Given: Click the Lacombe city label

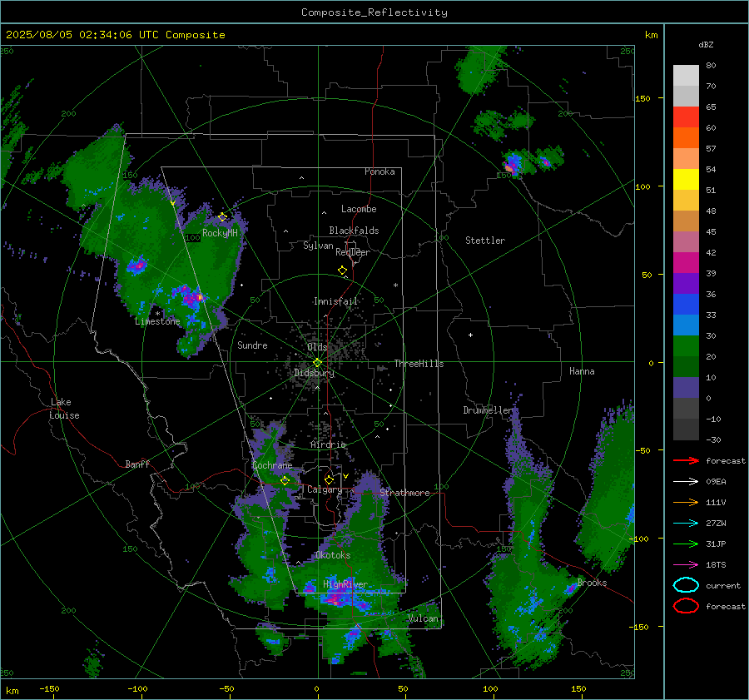Looking at the screenshot, I should click(x=359, y=209).
